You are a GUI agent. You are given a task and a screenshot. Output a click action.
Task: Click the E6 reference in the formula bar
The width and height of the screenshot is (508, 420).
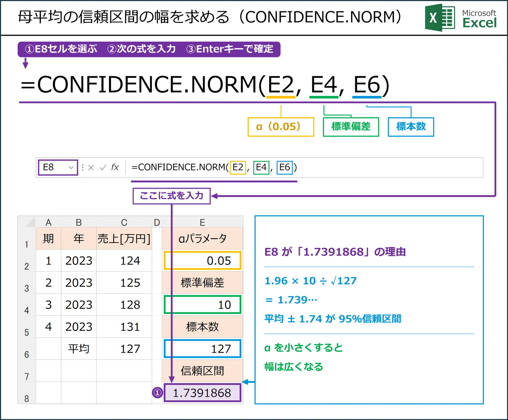coord(285,167)
